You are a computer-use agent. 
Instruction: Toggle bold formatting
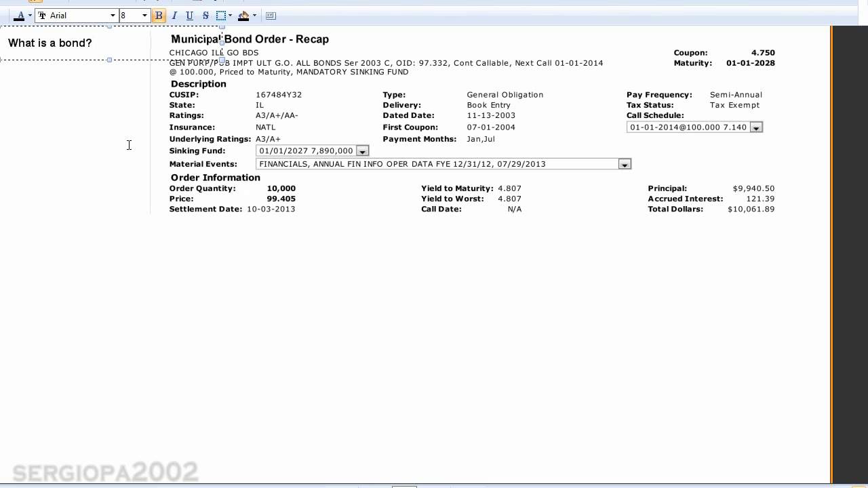[159, 16]
